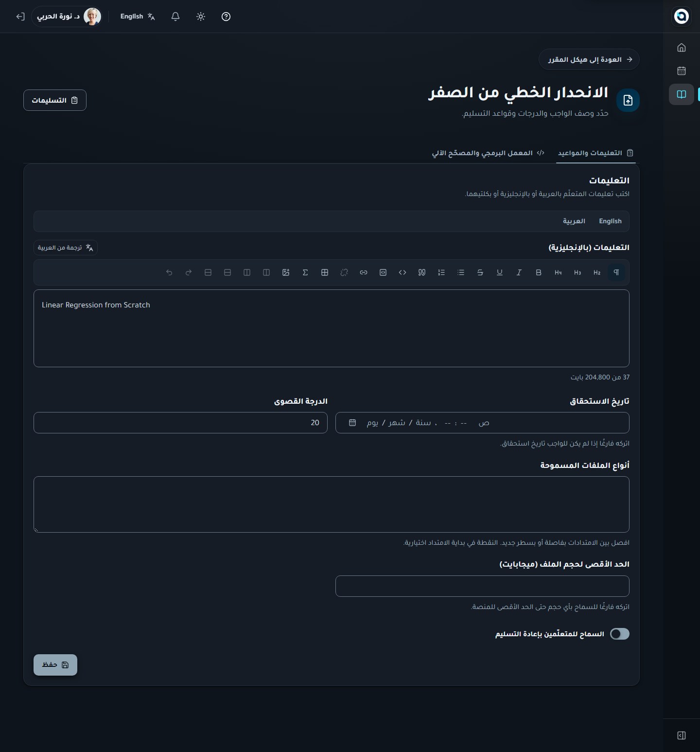Insert a hyperlink
Image resolution: width=700 pixels, height=752 pixels.
364,272
